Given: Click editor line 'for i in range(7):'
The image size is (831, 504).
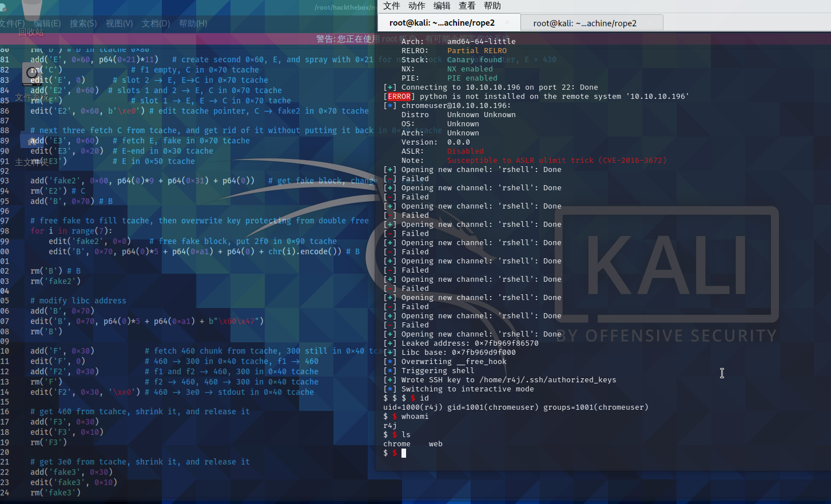Looking at the screenshot, I should pos(71,231).
